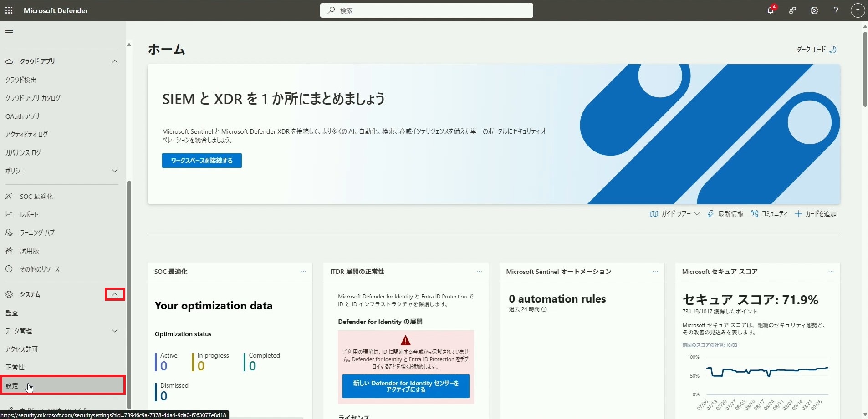Expand the データ管理 submenu
The height and width of the screenshot is (419, 868).
(115, 331)
